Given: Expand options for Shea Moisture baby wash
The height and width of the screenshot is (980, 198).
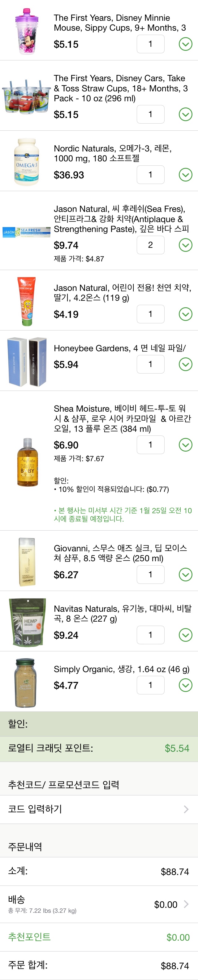Looking at the screenshot, I should (185, 445).
